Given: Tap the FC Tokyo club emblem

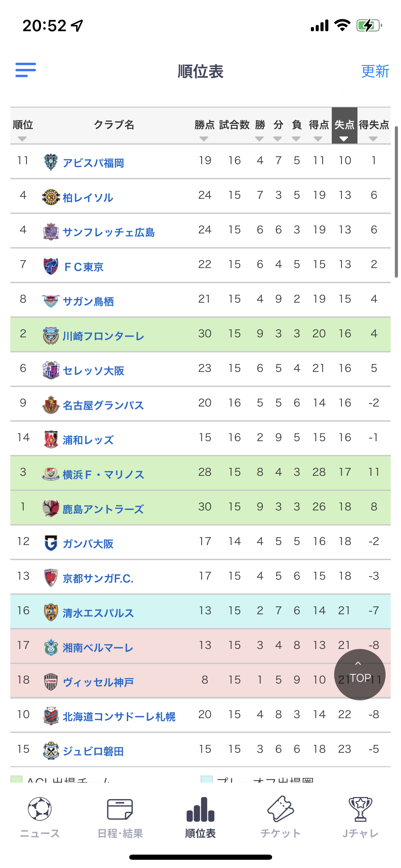Looking at the screenshot, I should (x=51, y=266).
